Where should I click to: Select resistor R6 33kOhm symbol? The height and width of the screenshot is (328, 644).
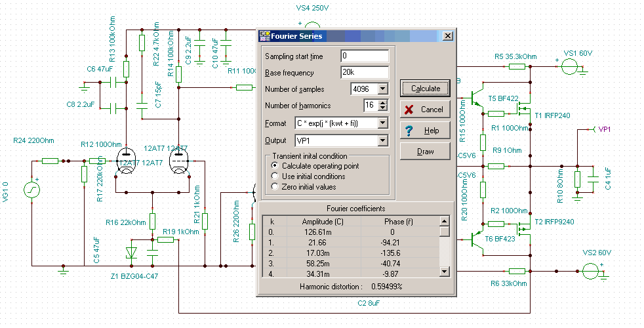pos(517,272)
